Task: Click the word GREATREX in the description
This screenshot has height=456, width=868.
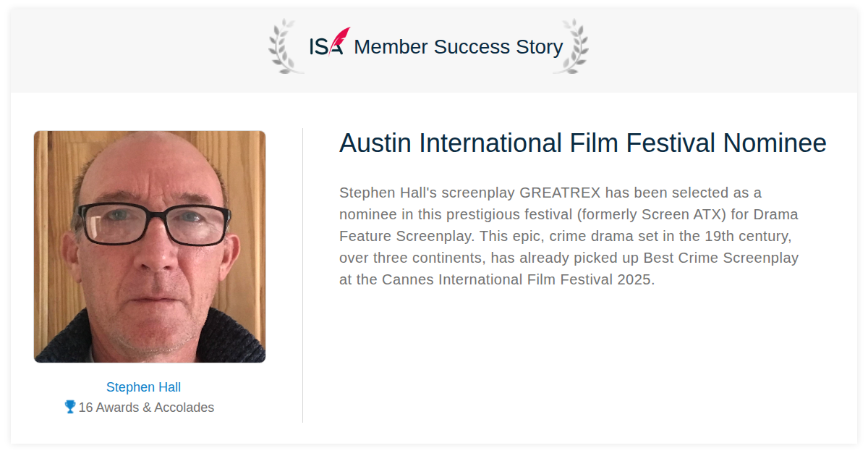Action: pyautogui.click(x=560, y=193)
